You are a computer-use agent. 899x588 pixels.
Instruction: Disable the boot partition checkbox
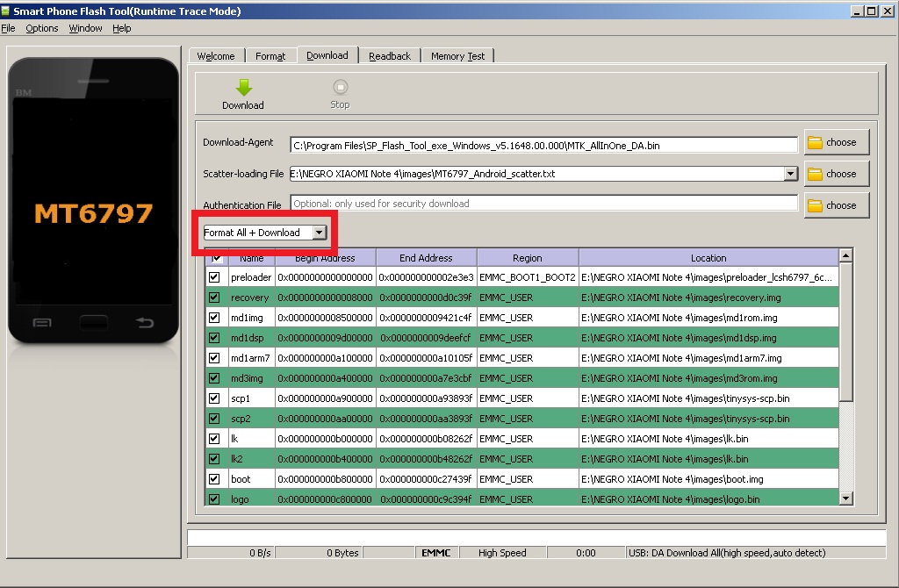coord(214,479)
